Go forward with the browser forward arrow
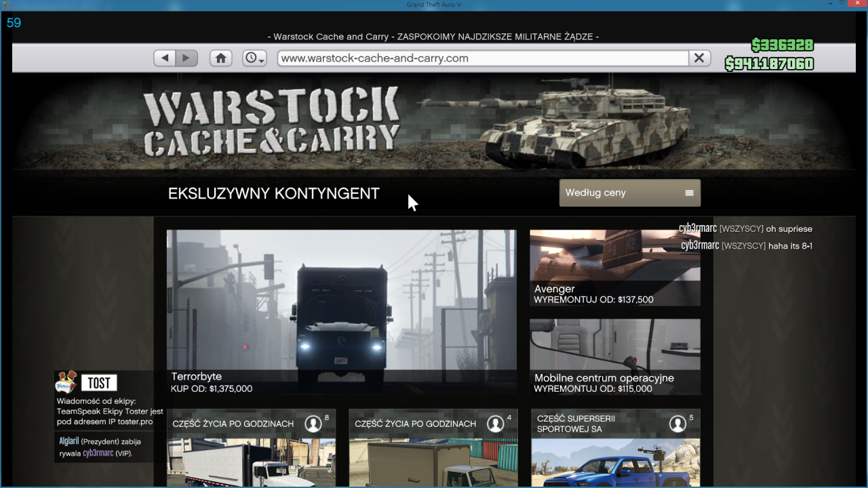This screenshot has width=868, height=488. [x=186, y=58]
